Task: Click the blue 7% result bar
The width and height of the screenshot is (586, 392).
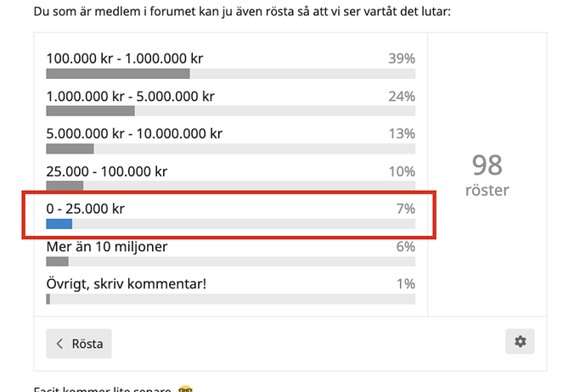Action: pos(59,224)
